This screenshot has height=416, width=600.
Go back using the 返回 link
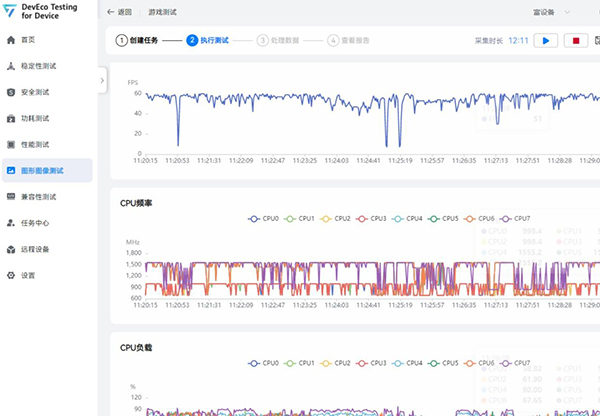point(119,13)
